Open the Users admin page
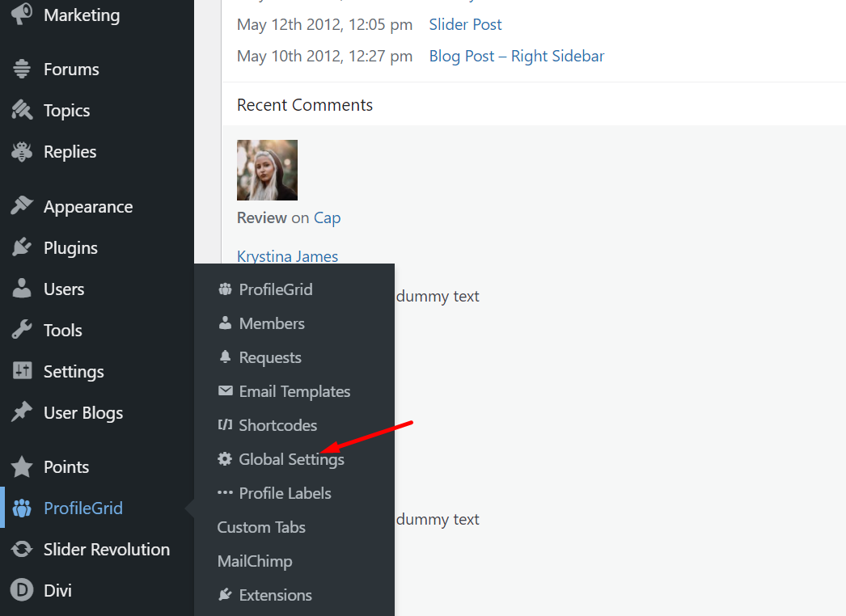 click(x=63, y=289)
